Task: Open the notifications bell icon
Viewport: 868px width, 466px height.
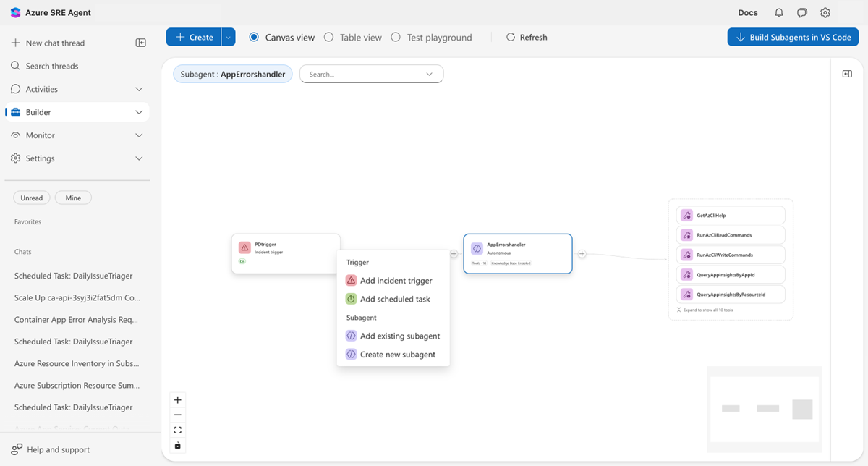Action: tap(780, 12)
